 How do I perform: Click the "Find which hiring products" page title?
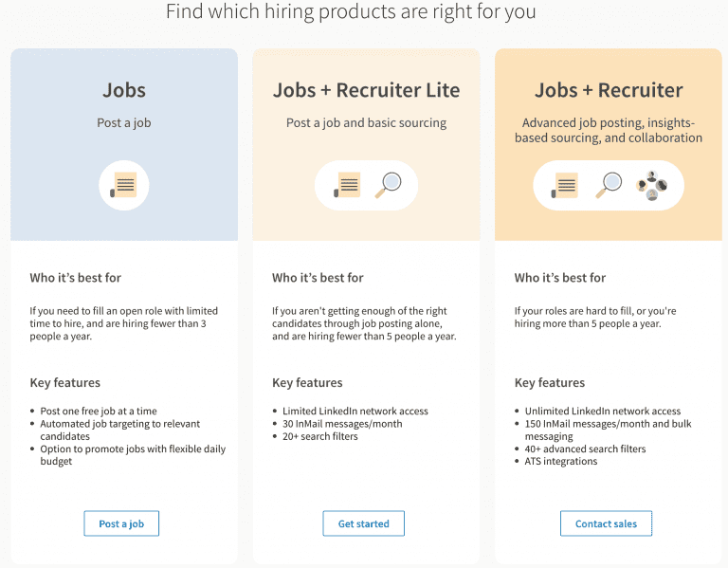351,12
